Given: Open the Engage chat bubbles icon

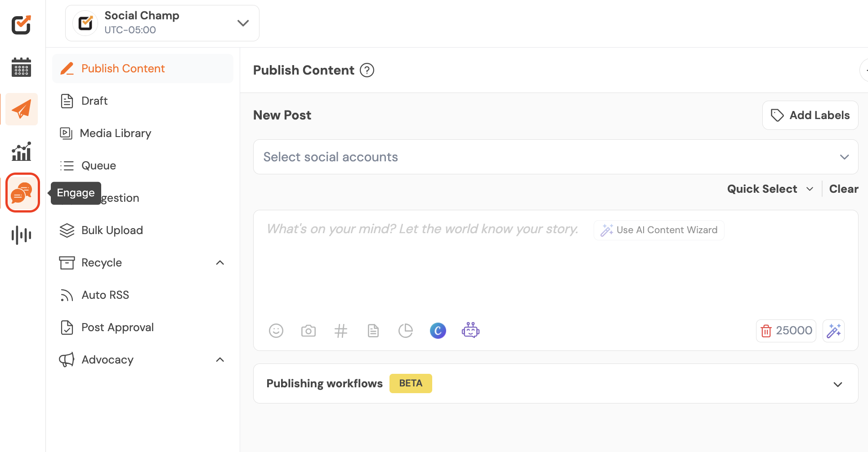Looking at the screenshot, I should pos(22,193).
